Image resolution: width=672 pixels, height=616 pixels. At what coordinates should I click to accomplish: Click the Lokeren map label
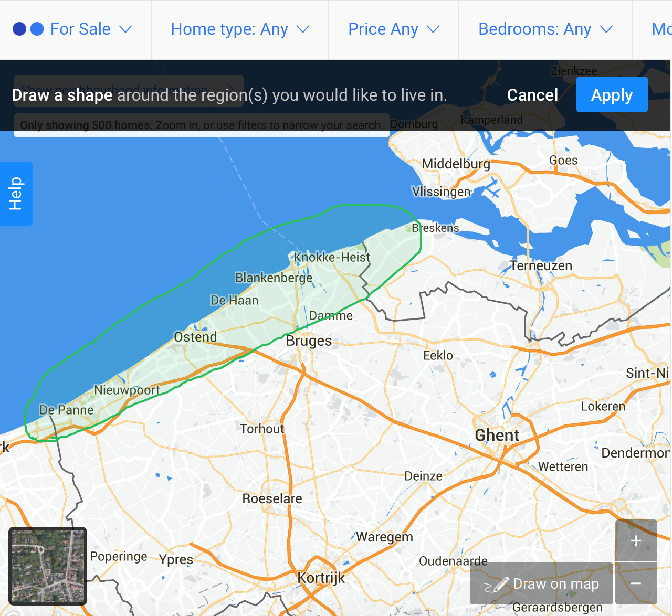[603, 407]
